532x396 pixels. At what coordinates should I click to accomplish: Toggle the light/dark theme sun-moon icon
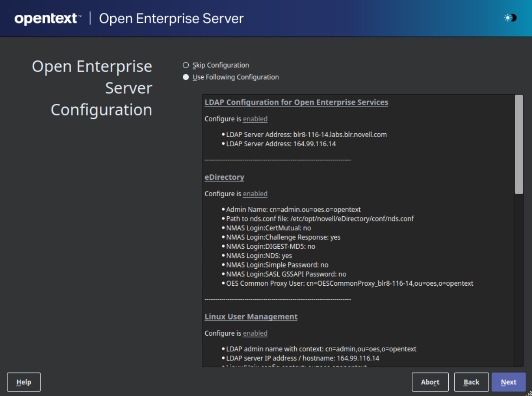510,18
